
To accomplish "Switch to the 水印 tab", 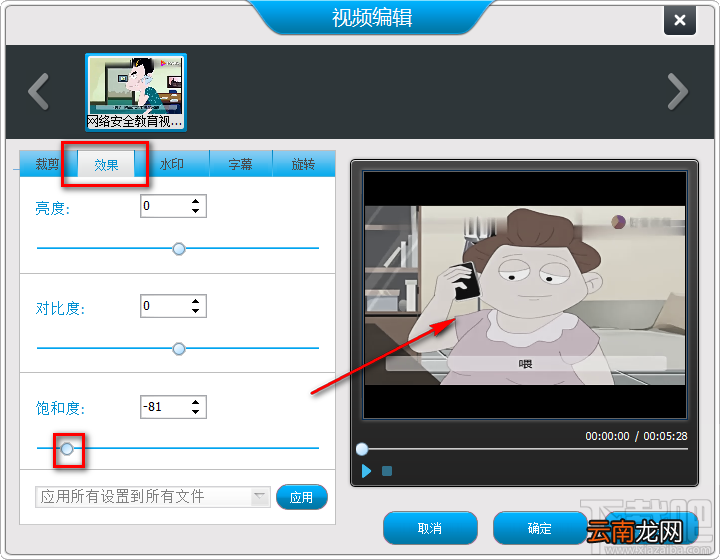I will [x=172, y=164].
